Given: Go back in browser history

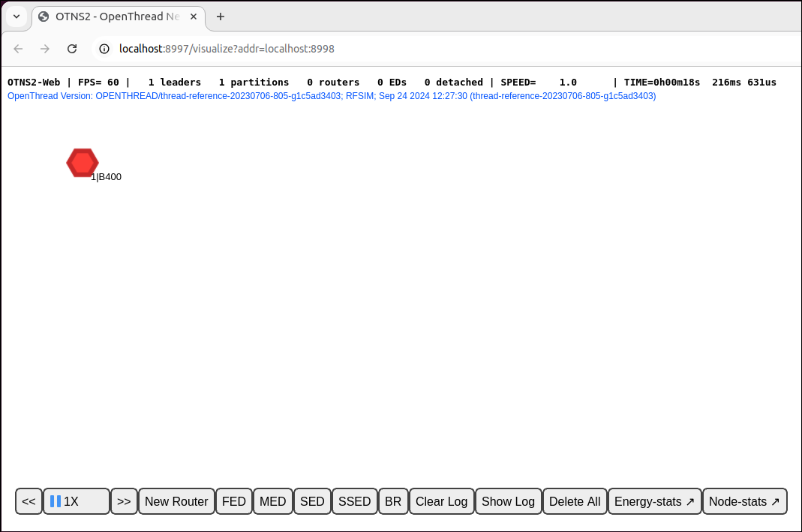Looking at the screenshot, I should pyautogui.click(x=18, y=48).
